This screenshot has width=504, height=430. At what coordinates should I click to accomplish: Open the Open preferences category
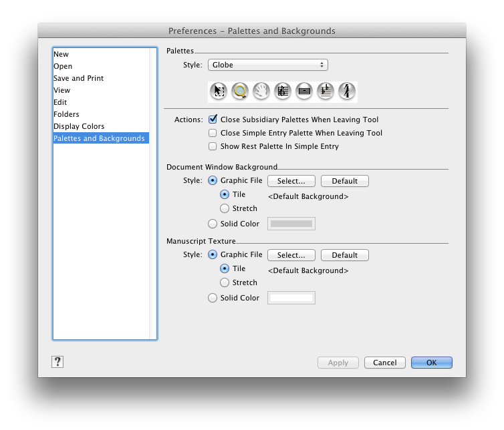coord(101,66)
